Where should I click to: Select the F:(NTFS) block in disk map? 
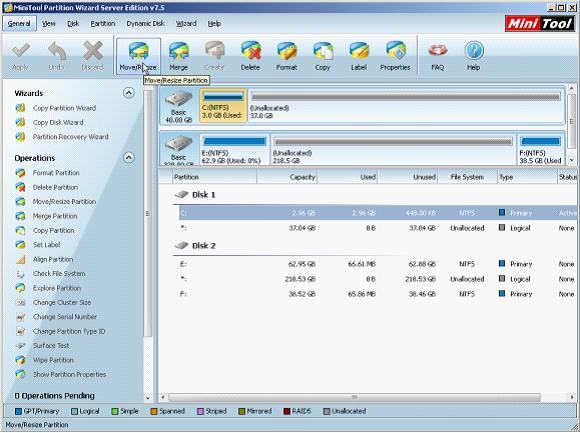click(540, 149)
